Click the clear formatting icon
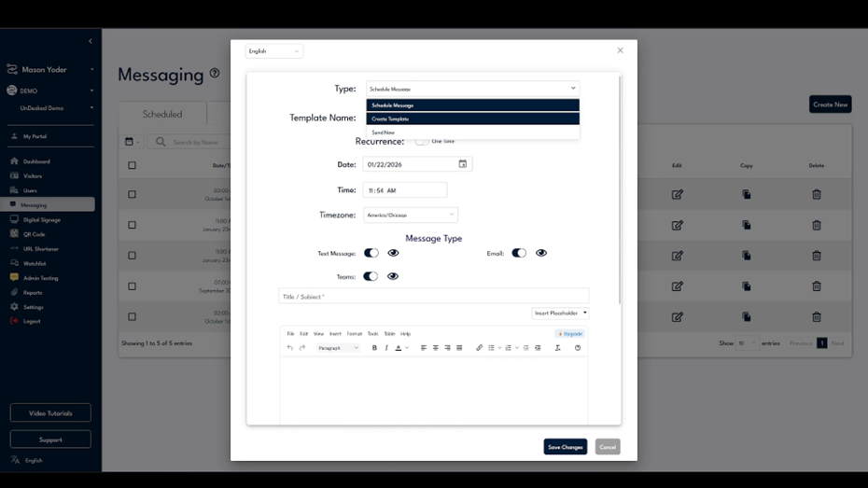 [x=557, y=348]
